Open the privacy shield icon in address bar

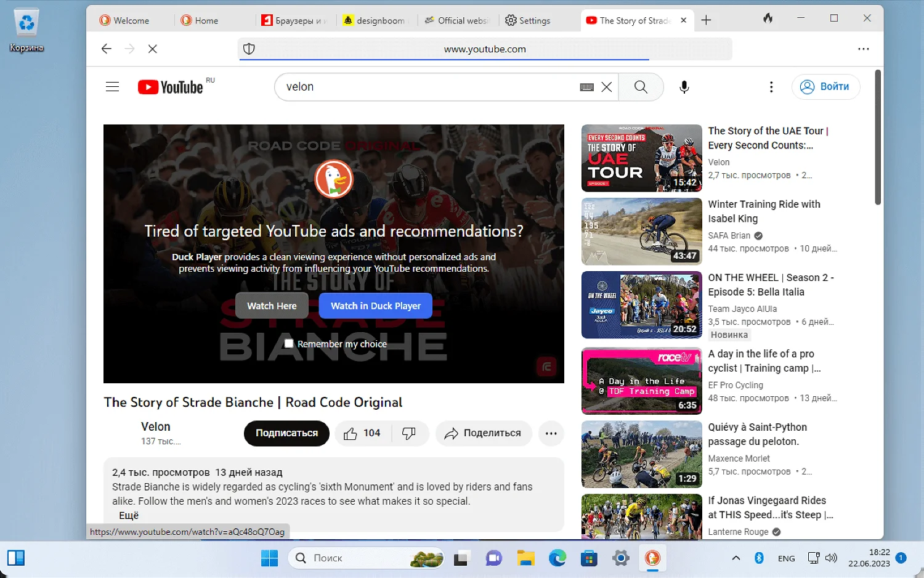(x=249, y=49)
